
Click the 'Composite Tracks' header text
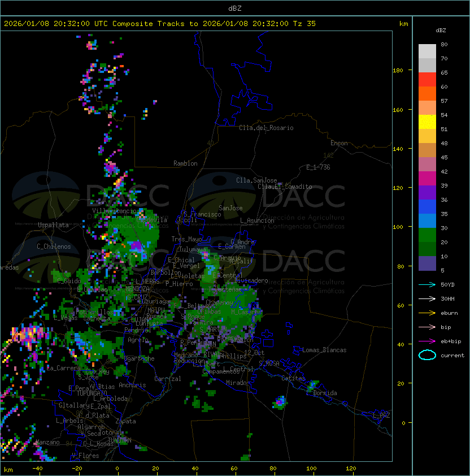click(149, 24)
